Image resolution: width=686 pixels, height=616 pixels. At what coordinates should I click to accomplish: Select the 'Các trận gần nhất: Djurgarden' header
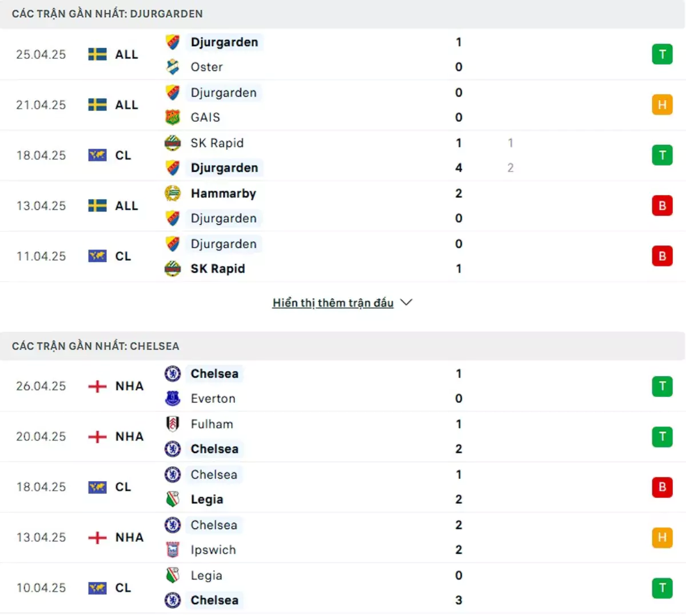coord(107,14)
